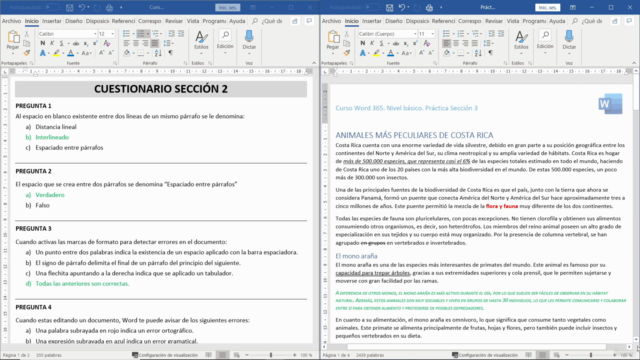Click Bold in the left Word window
This screenshot has width=640, height=360.
tap(42, 43)
